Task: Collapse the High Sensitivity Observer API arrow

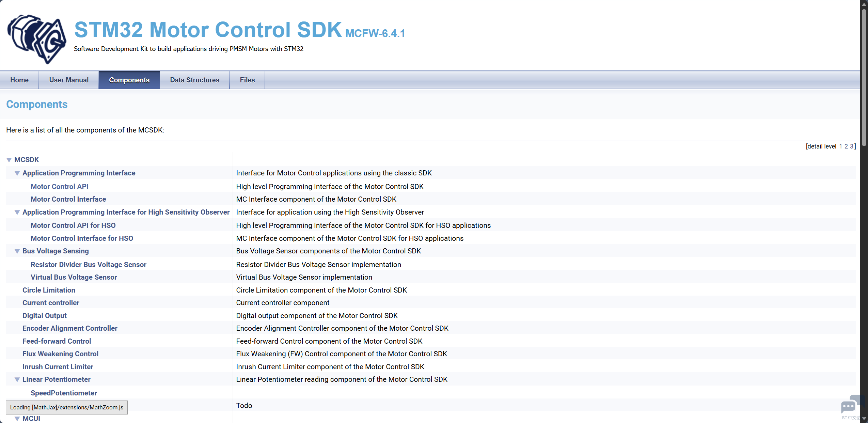Action: pyautogui.click(x=17, y=212)
